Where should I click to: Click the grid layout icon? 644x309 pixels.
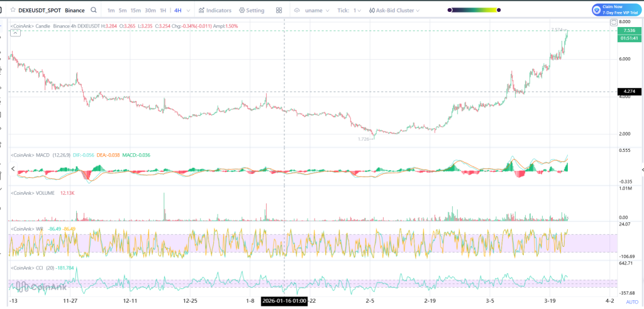279,11
